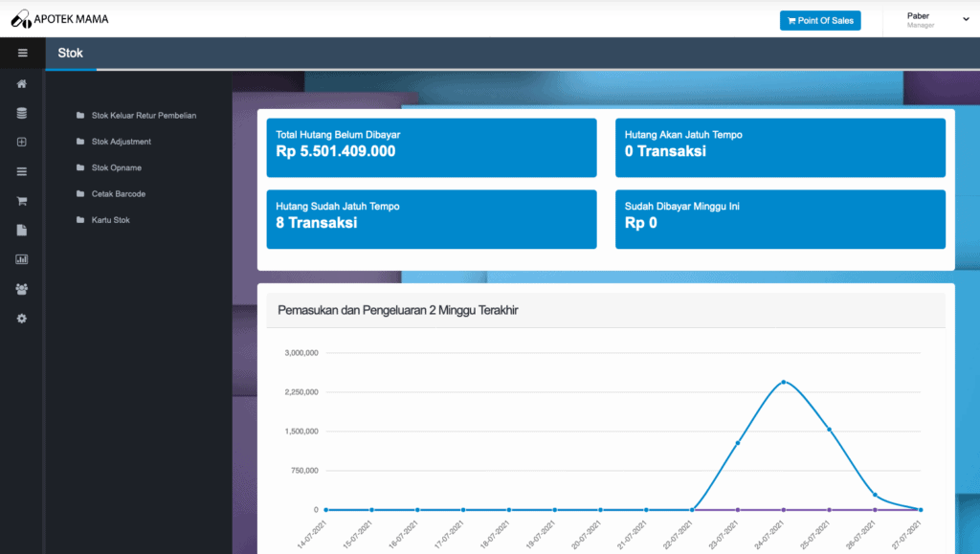Open the list lines sidebar icon

coord(22,171)
